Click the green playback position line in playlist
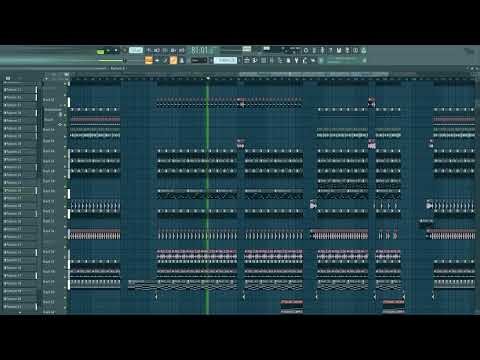 point(207,197)
